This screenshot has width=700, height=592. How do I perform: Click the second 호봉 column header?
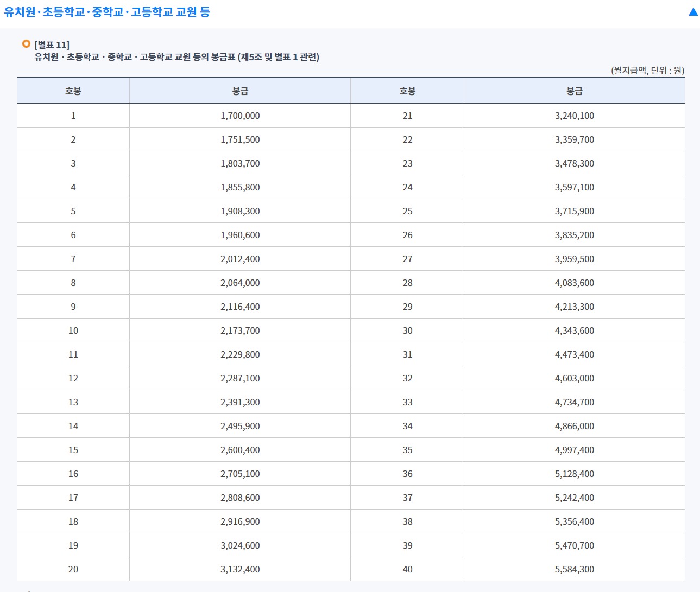[x=407, y=91]
